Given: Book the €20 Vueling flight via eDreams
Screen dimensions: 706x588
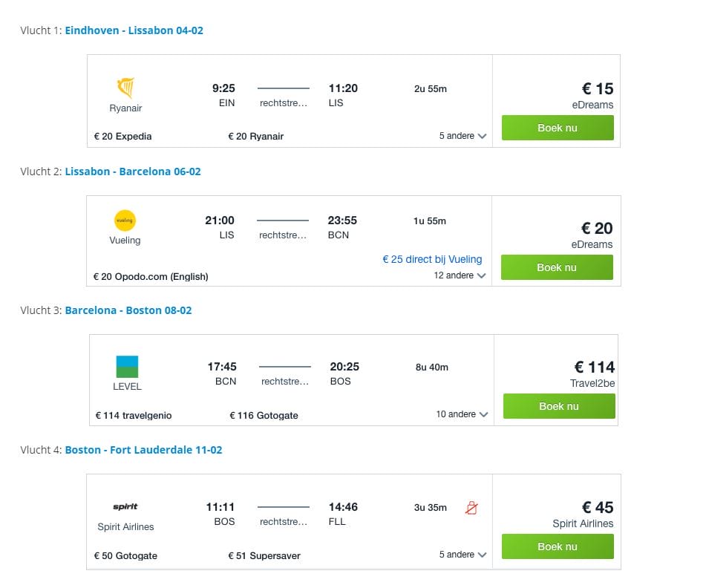Looking at the screenshot, I should pyautogui.click(x=557, y=267).
